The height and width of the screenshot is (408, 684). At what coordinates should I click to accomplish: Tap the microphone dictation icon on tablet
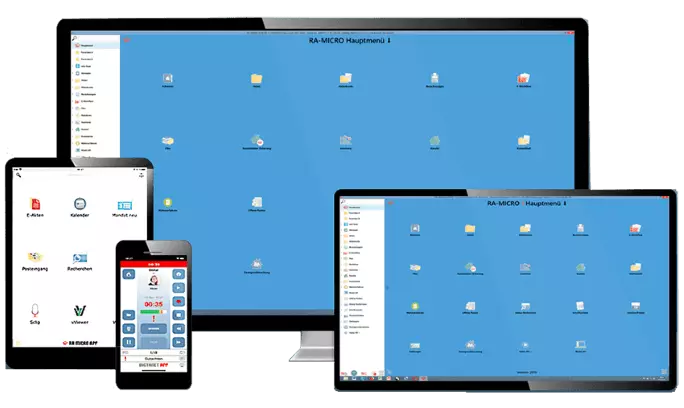[x=35, y=310]
